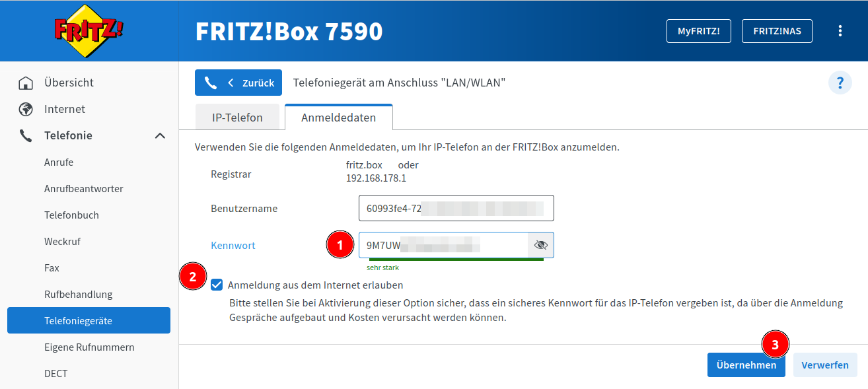Open the three-dot options menu
The height and width of the screenshot is (389, 868).
[x=840, y=31]
